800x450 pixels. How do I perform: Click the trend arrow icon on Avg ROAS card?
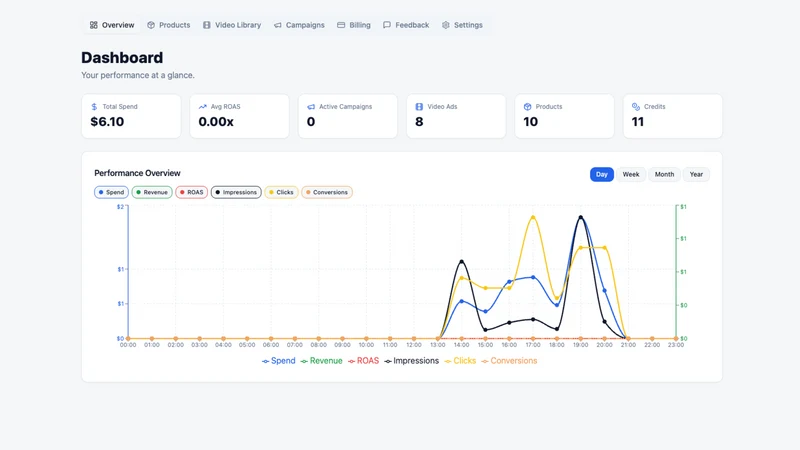click(x=203, y=107)
